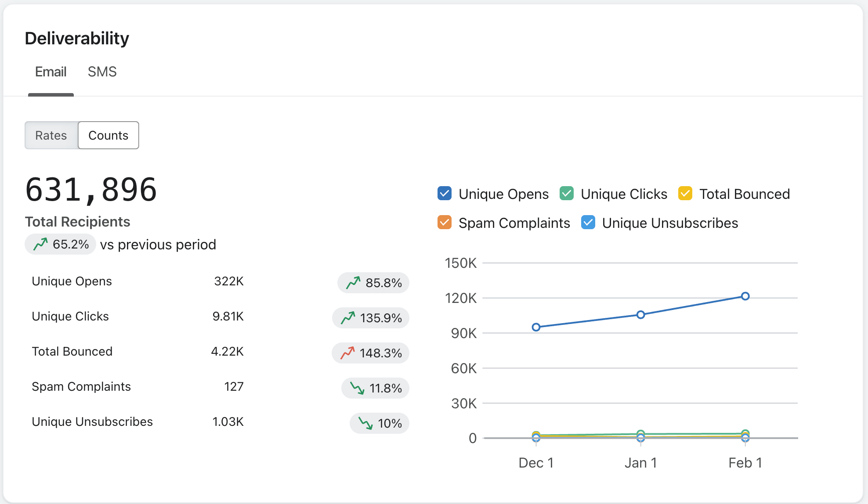Screen dimensions: 868x504
Task: Click the Spam Complaints downward trend icon
Action: point(357,388)
